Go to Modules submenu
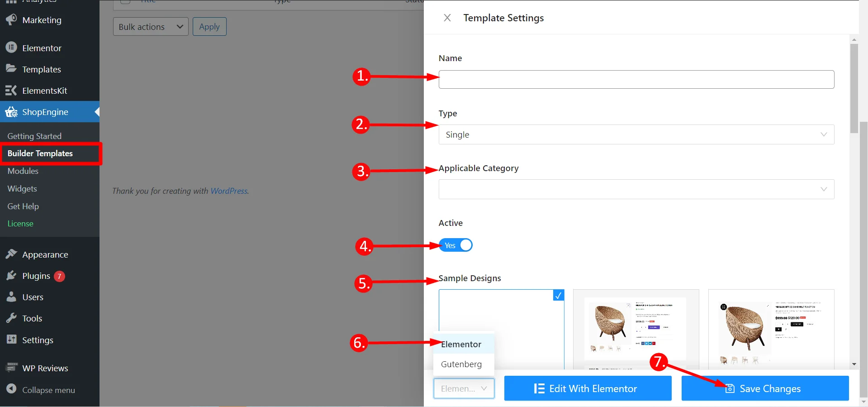Viewport: 868px width, 407px height. [23, 171]
